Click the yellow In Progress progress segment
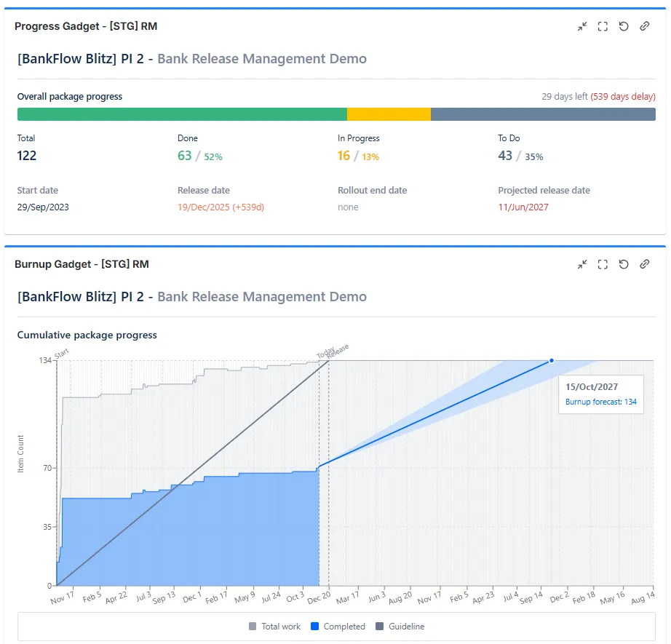The height and width of the screenshot is (644, 671). [389, 114]
